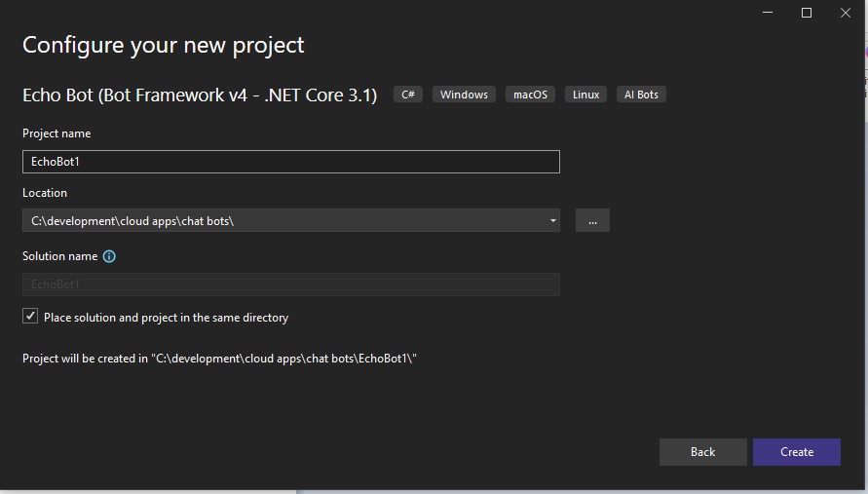Click inside the Location path combo box

click(283, 220)
